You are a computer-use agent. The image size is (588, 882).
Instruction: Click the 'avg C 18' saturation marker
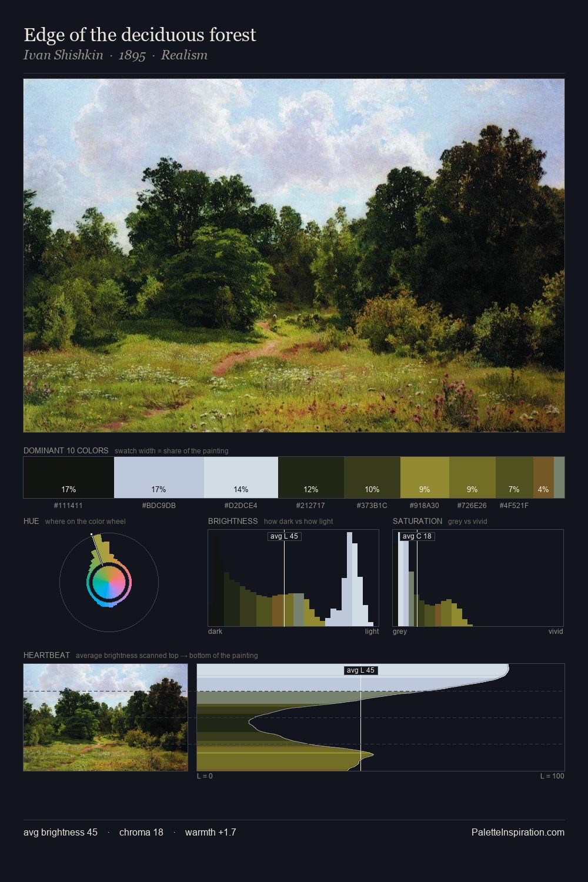click(417, 536)
